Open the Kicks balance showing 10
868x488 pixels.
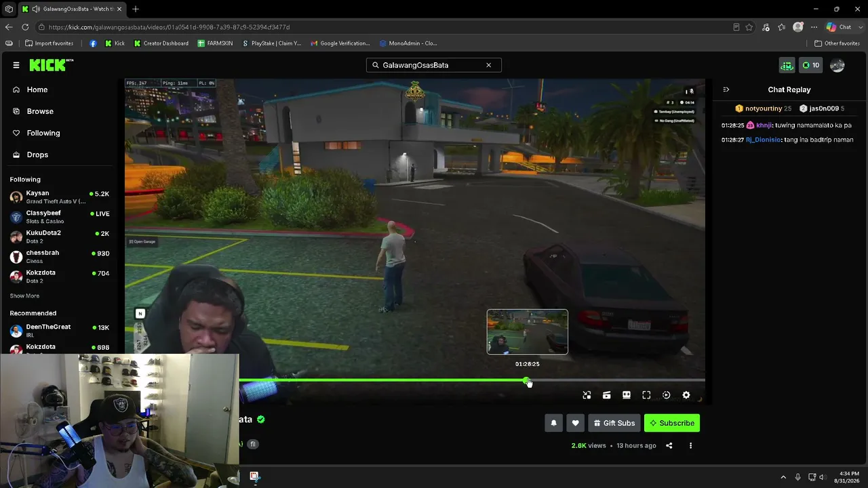click(x=811, y=65)
